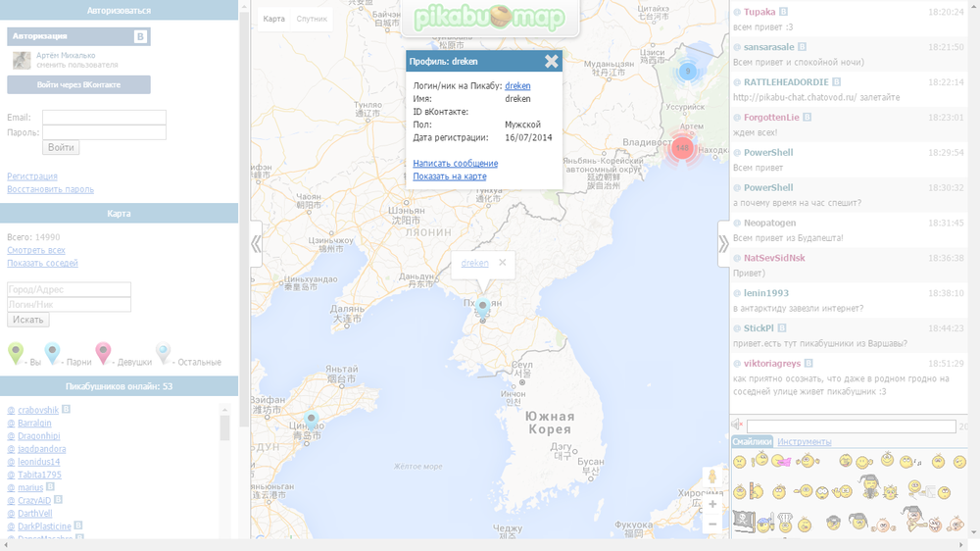Open DarkPlasticine in online users list

[x=44, y=526]
